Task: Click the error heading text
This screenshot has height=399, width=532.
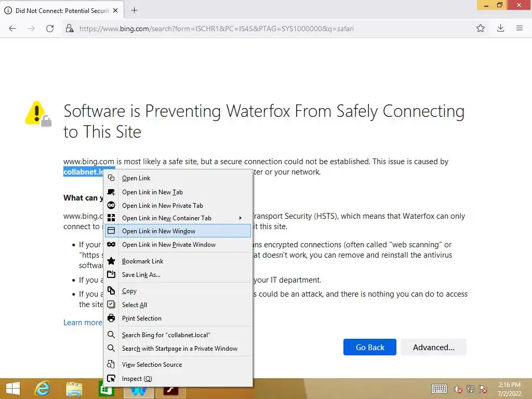Action: point(264,121)
